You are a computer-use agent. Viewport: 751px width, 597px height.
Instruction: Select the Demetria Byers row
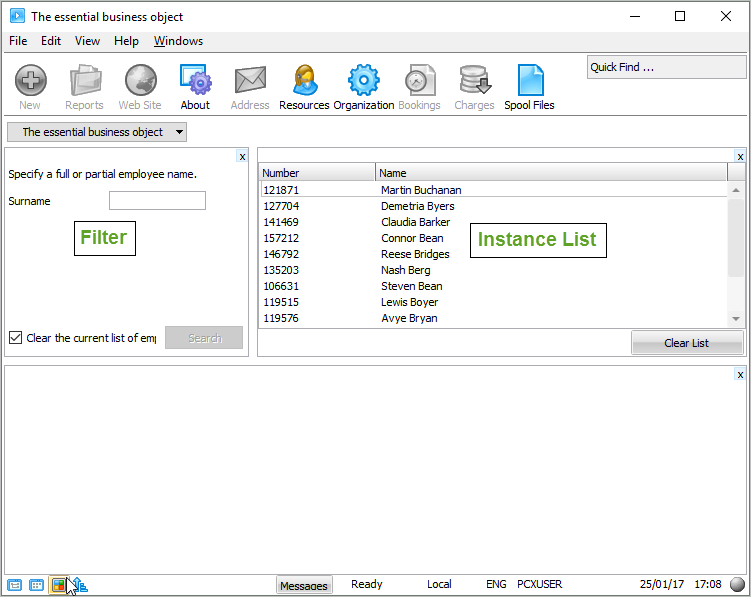tap(494, 206)
